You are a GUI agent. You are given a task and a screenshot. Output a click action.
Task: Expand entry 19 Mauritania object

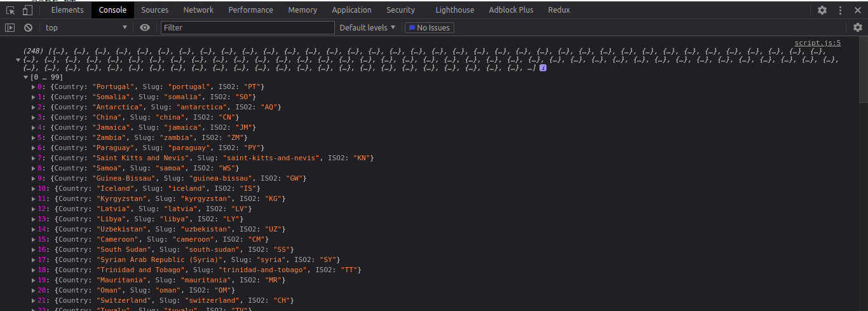pyautogui.click(x=33, y=280)
